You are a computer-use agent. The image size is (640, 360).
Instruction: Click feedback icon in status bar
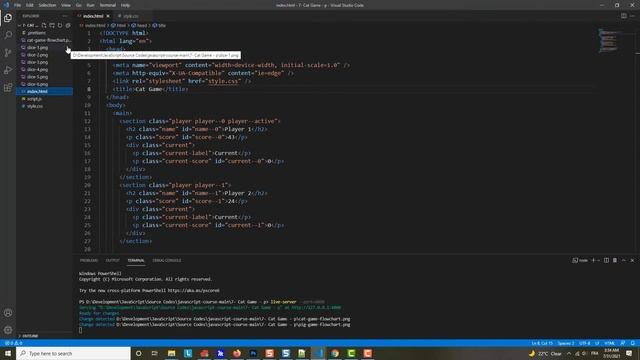point(623,343)
